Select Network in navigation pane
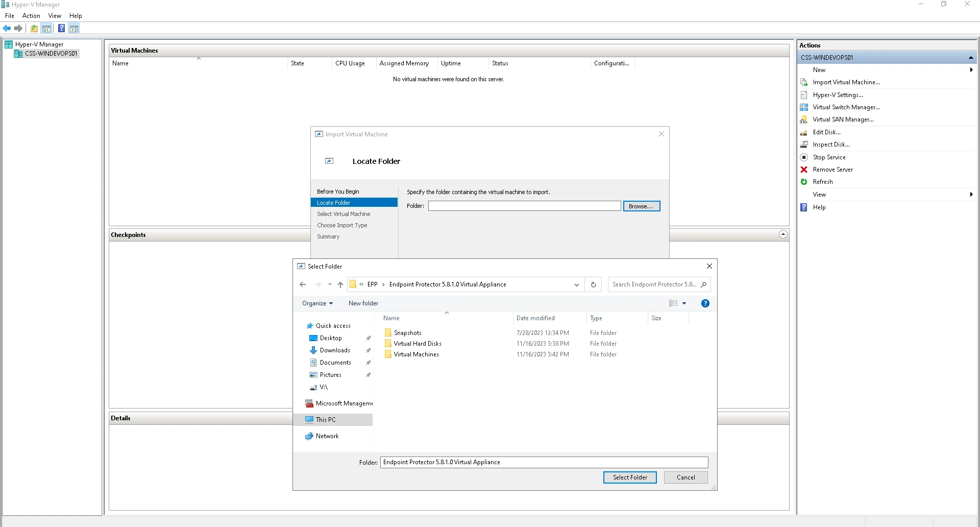The width and height of the screenshot is (980, 527). tap(327, 436)
